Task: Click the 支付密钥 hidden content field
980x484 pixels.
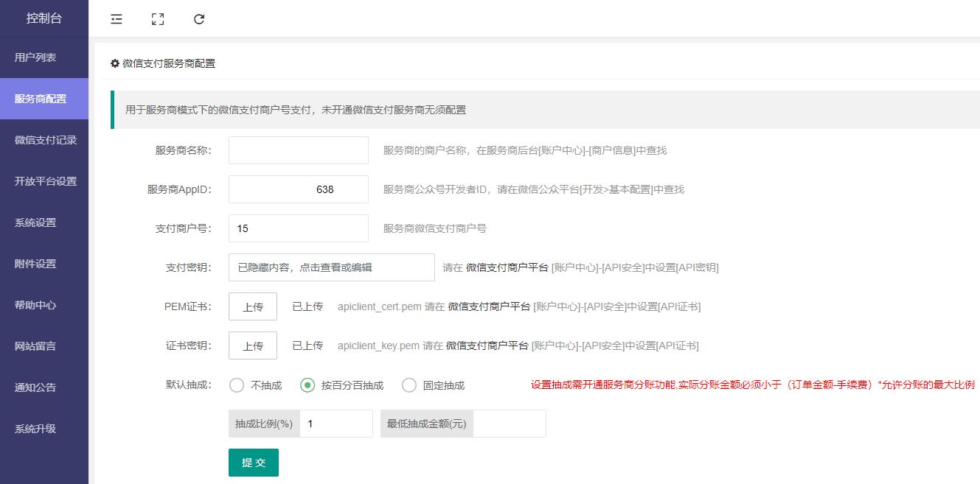Action: [x=331, y=267]
